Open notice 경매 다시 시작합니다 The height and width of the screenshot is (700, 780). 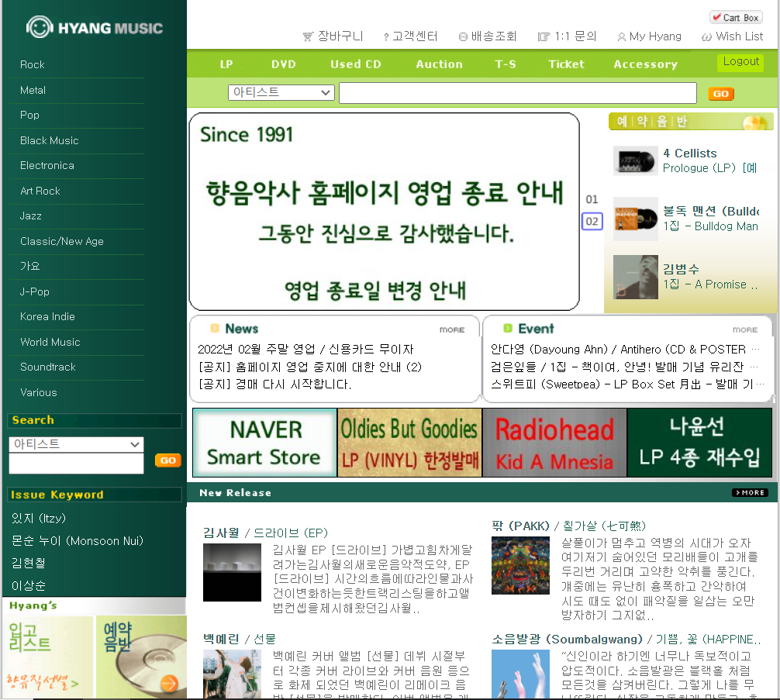[274, 384]
